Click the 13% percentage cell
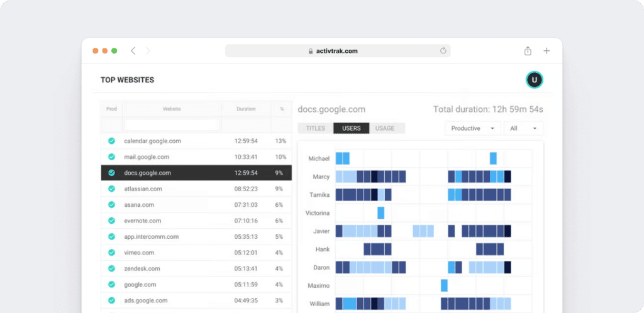 pyautogui.click(x=281, y=141)
